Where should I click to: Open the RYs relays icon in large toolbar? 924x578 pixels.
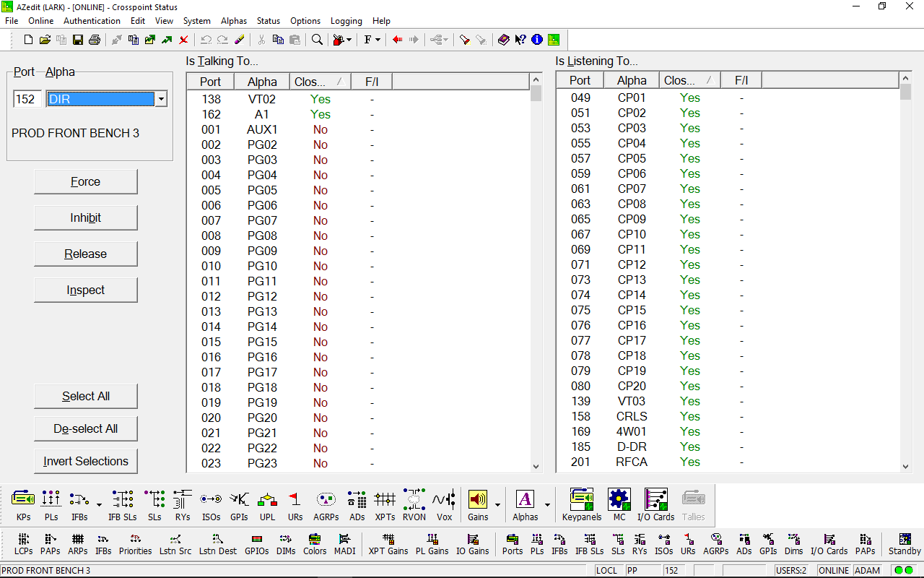183,505
